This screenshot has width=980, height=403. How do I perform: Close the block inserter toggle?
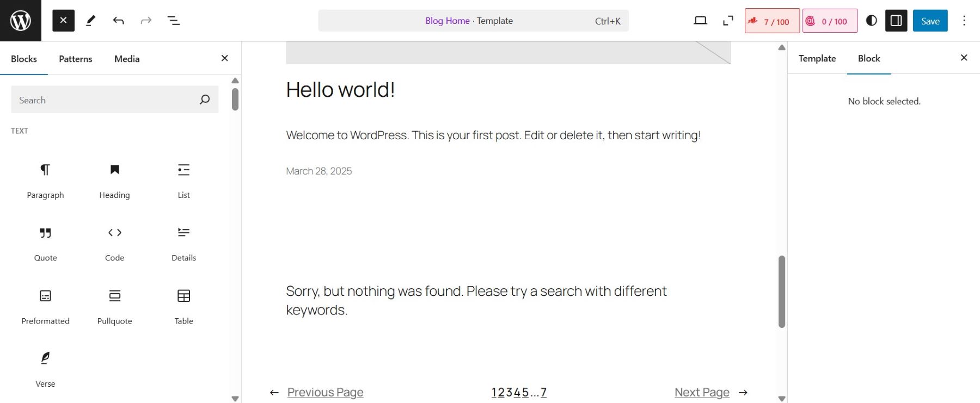coord(63,21)
